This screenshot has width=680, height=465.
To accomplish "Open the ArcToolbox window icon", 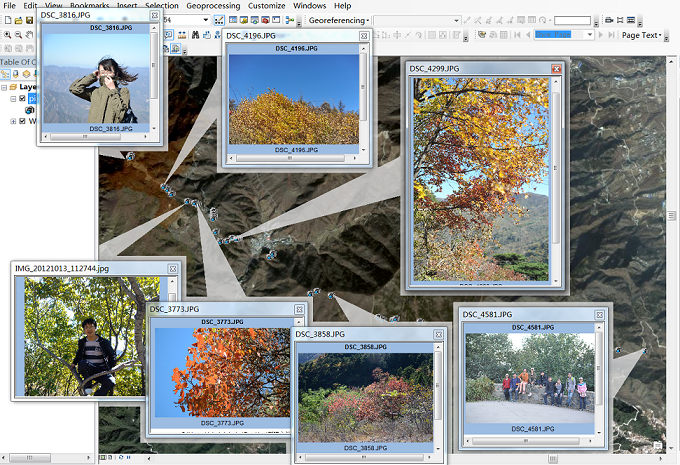I will tap(265, 20).
